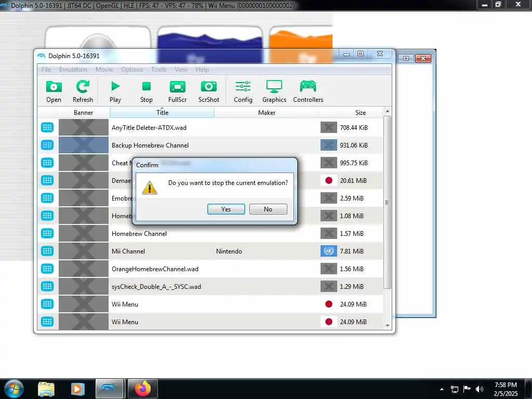
Task: Sort list by Title column header
Action: click(x=162, y=113)
